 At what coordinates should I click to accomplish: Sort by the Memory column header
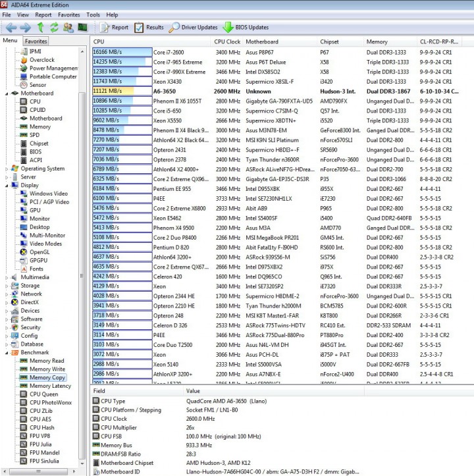(390, 41)
